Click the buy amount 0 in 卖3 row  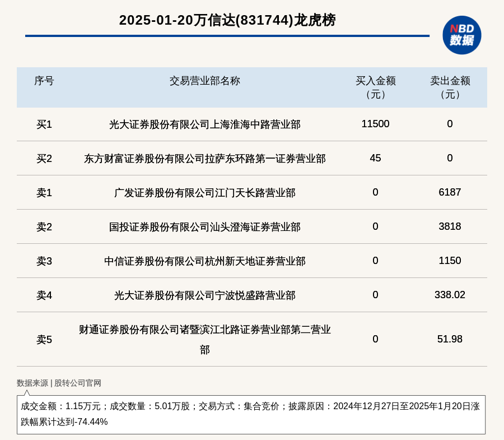click(x=375, y=261)
